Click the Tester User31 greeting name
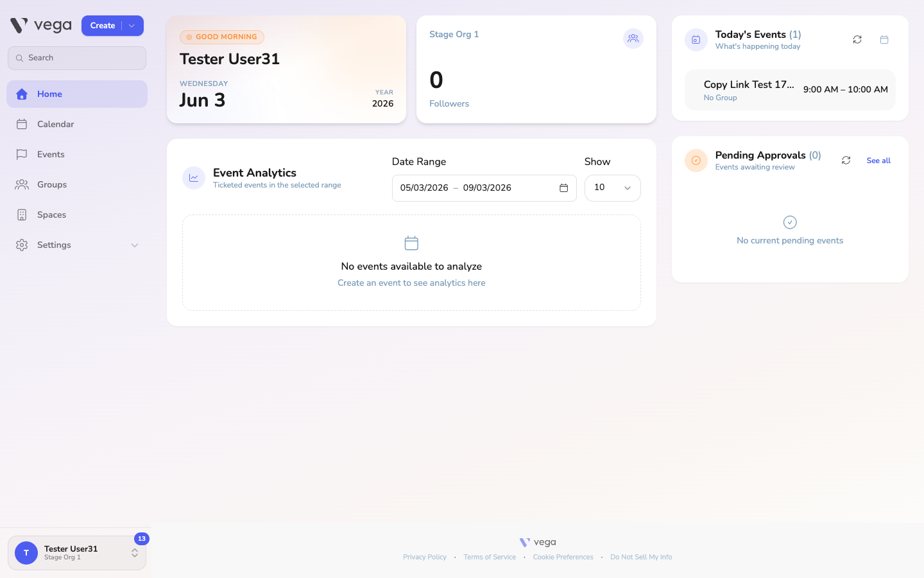The height and width of the screenshot is (578, 924). [230, 59]
